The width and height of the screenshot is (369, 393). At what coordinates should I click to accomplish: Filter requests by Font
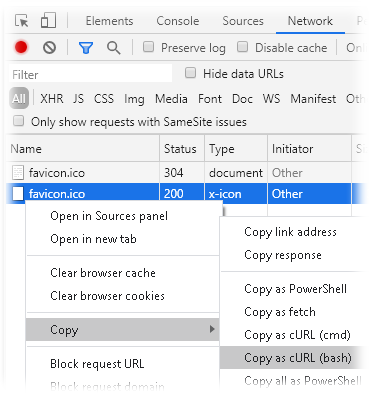click(210, 99)
